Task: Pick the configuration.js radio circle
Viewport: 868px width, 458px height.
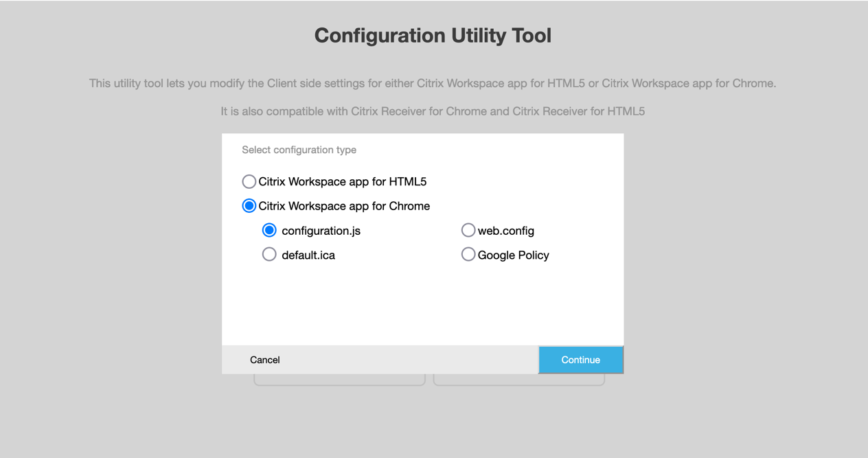Action: point(269,231)
